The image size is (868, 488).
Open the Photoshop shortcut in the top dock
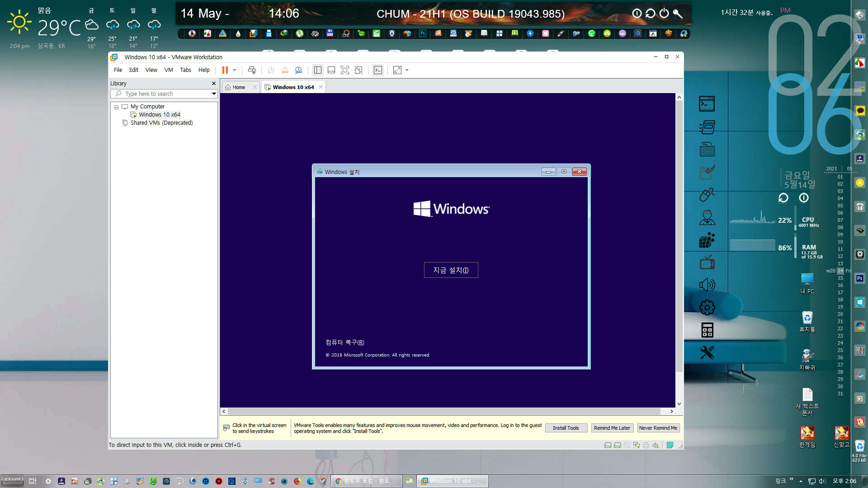tap(423, 33)
